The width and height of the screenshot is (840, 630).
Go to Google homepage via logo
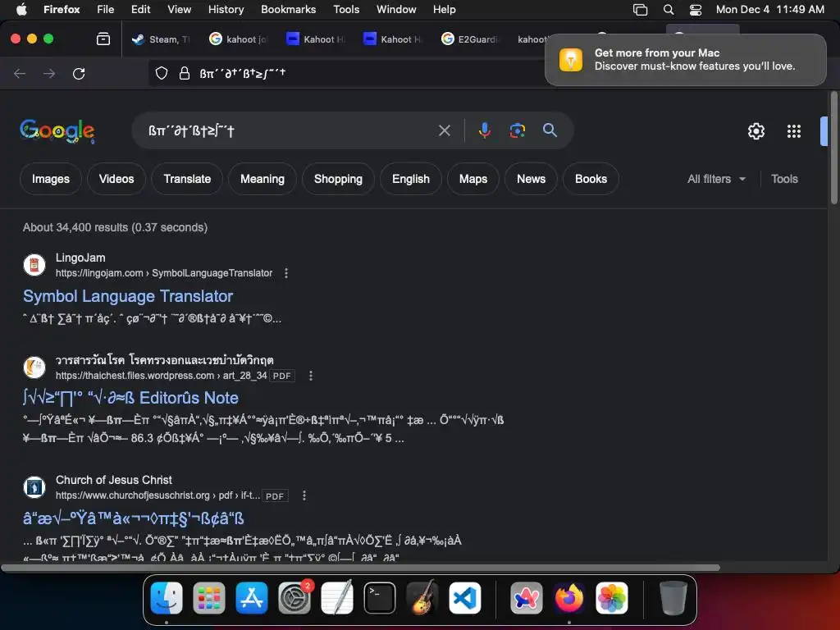click(57, 131)
